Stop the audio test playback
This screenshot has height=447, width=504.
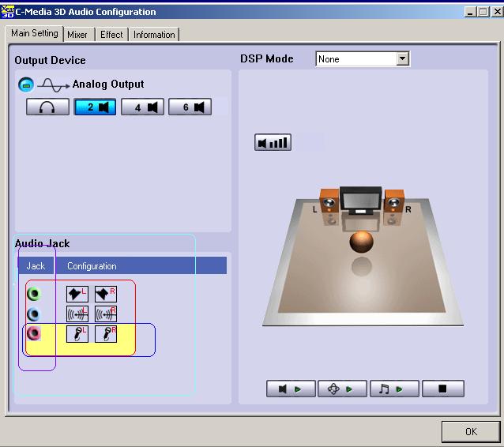coord(443,389)
